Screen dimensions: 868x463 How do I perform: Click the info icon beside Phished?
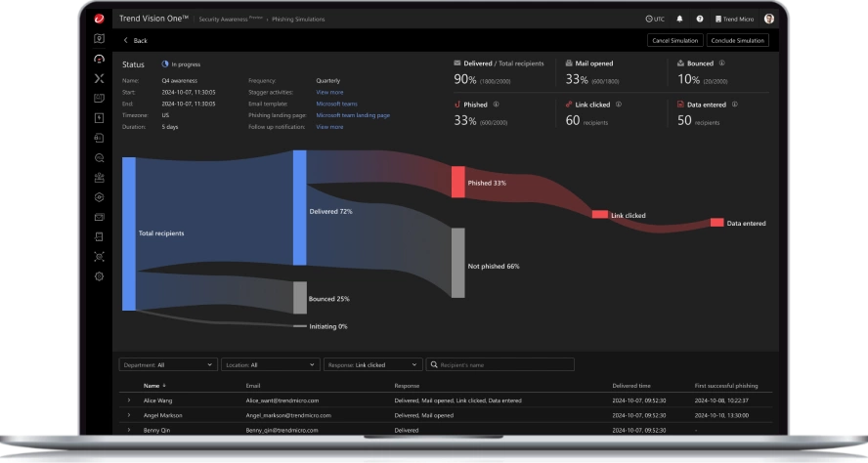point(496,104)
